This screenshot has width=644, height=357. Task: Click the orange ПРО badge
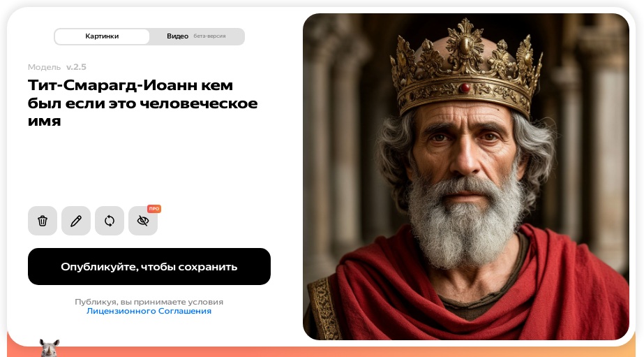tap(154, 209)
